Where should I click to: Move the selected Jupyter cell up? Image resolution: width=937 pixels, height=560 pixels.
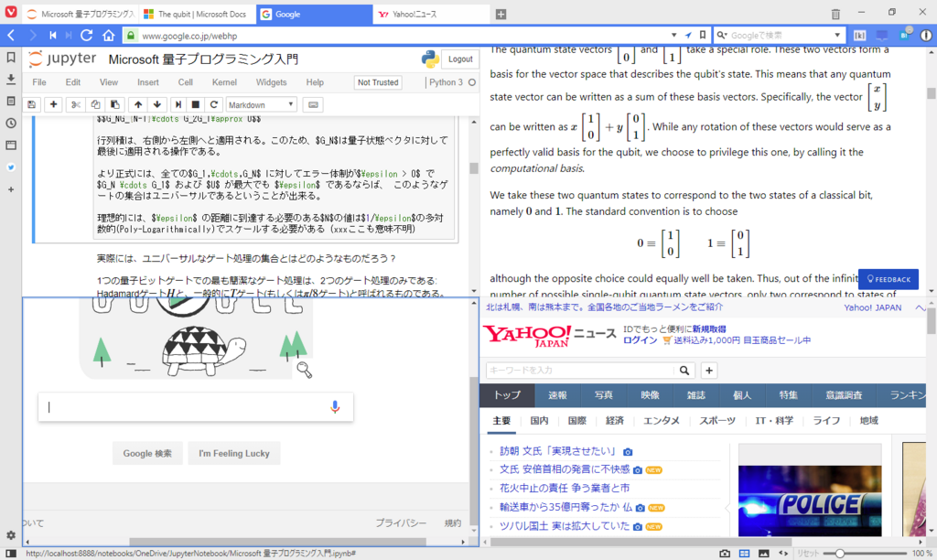tap(138, 104)
